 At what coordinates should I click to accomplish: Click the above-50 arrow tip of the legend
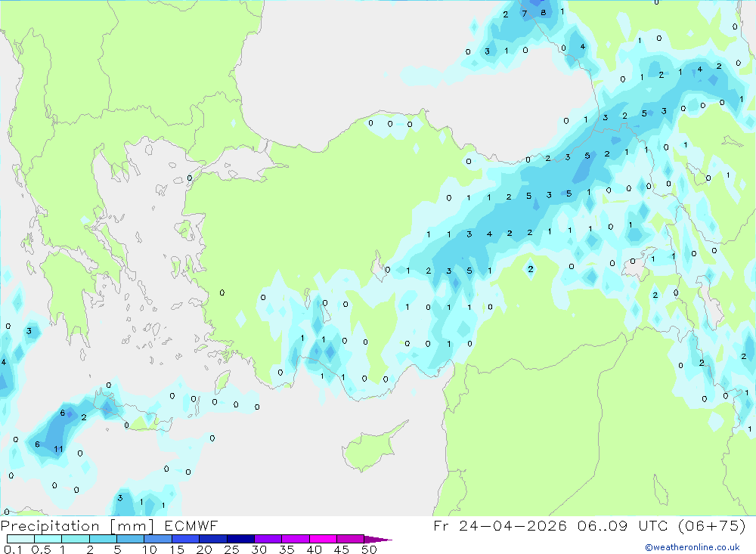(x=379, y=539)
